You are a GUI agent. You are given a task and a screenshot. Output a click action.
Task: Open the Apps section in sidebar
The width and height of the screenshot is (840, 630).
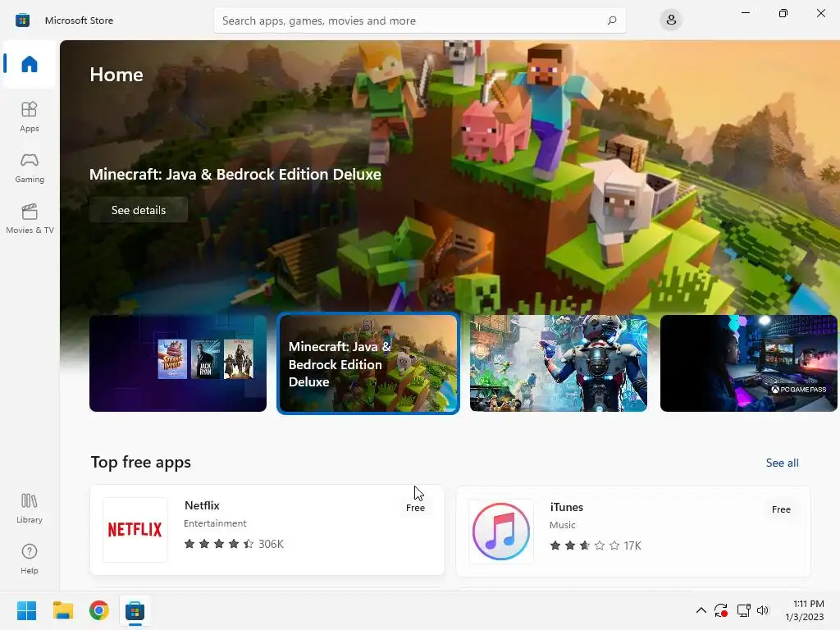[30, 116]
